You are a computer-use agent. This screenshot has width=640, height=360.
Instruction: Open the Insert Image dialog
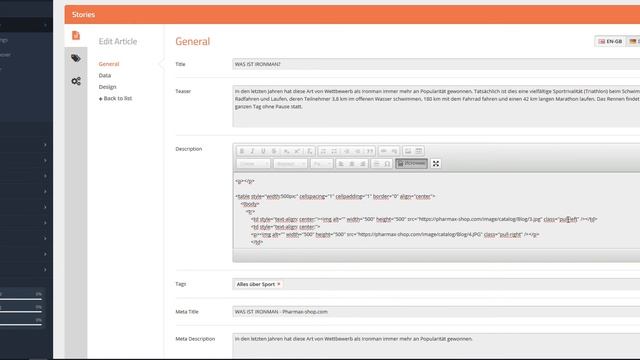408,151
